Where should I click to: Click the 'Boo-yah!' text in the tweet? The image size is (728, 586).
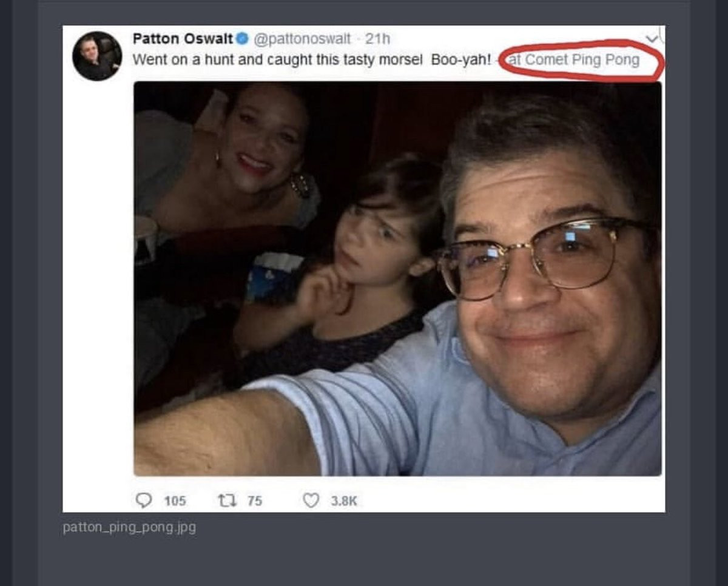tap(461, 60)
